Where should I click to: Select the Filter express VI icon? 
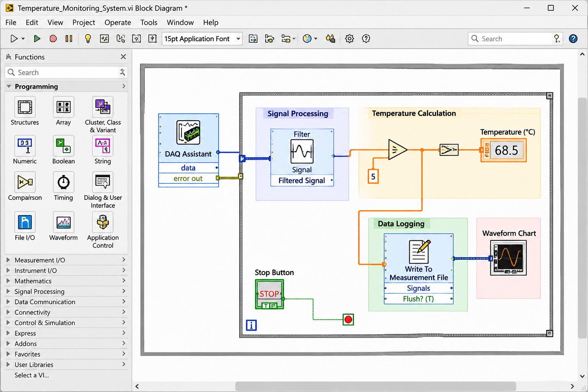click(x=302, y=151)
